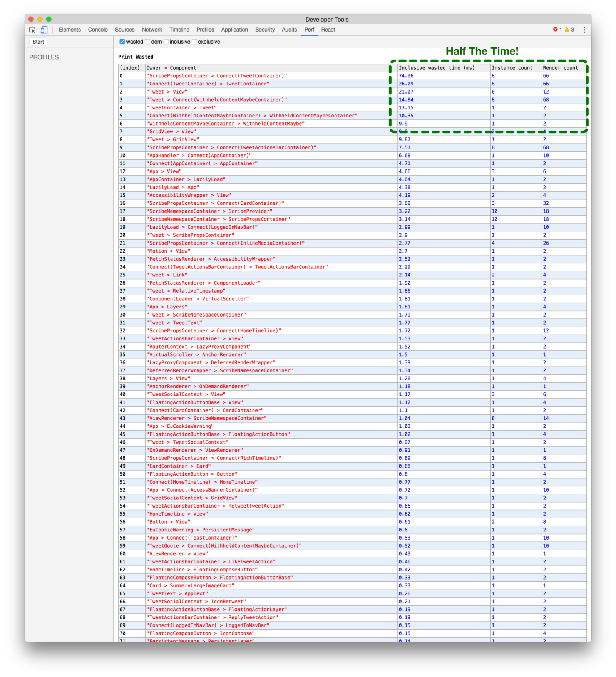Toggle the device toolbar icon
This screenshot has height=677, width=616.
(x=44, y=30)
